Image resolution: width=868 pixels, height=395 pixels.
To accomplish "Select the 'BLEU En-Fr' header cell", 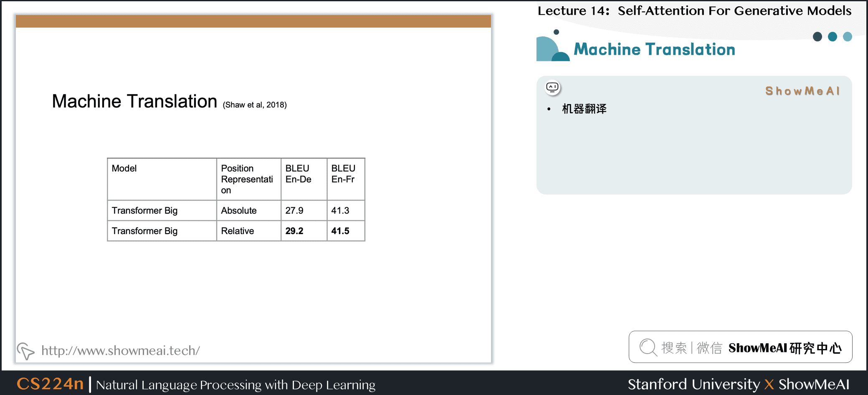I will (x=346, y=179).
